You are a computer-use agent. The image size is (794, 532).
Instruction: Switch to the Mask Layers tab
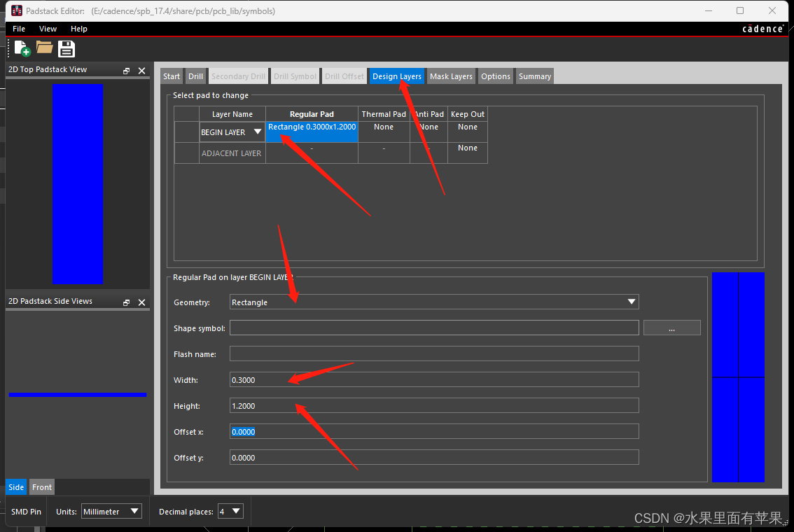pos(451,76)
